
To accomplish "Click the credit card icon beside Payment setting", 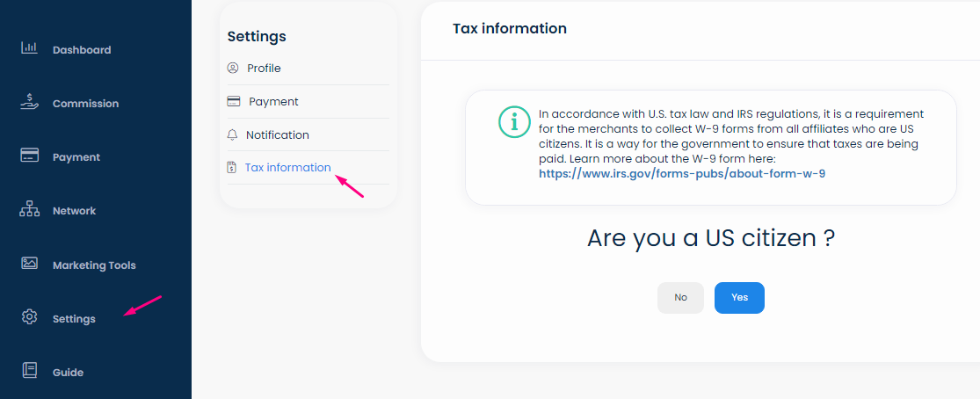I will click(234, 101).
